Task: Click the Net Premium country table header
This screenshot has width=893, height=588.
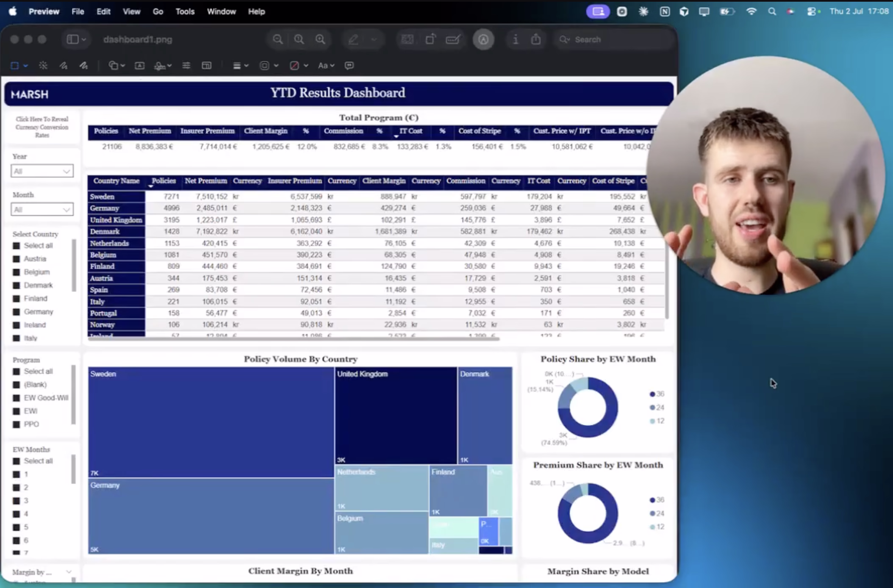Action: [206, 181]
